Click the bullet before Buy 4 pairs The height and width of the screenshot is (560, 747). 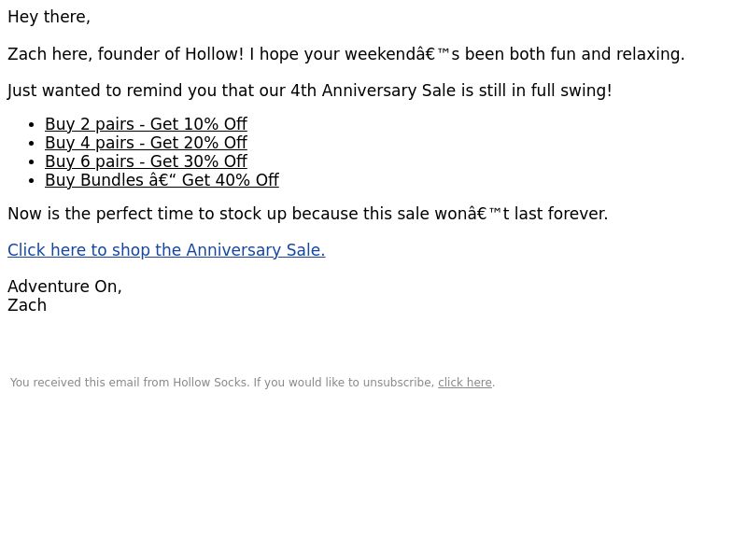[32, 144]
